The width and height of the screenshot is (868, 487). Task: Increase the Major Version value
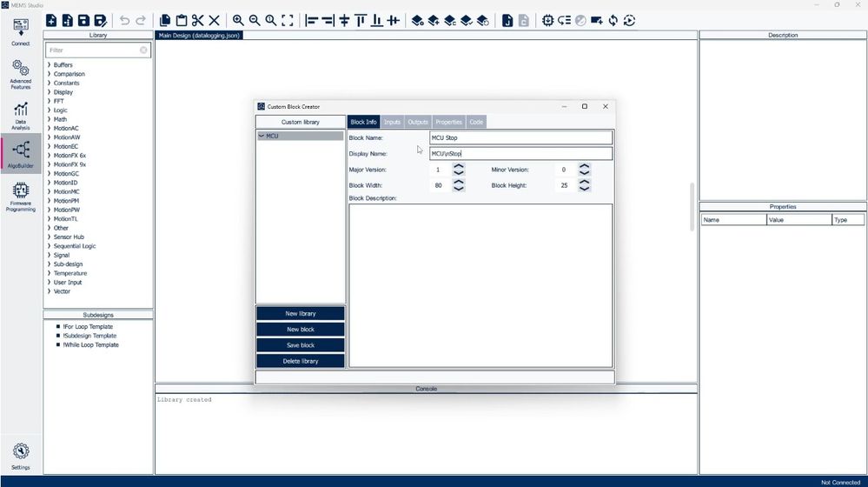click(459, 166)
